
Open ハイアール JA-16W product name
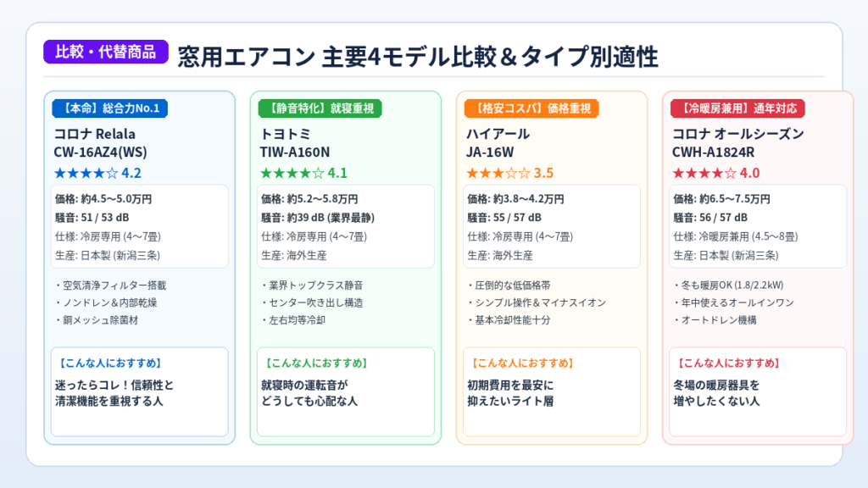pyautogui.click(x=498, y=142)
